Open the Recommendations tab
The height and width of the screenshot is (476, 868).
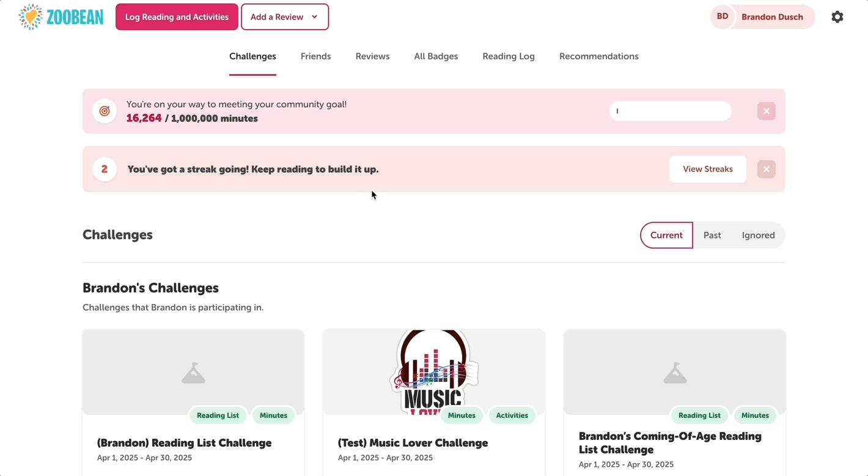click(598, 56)
